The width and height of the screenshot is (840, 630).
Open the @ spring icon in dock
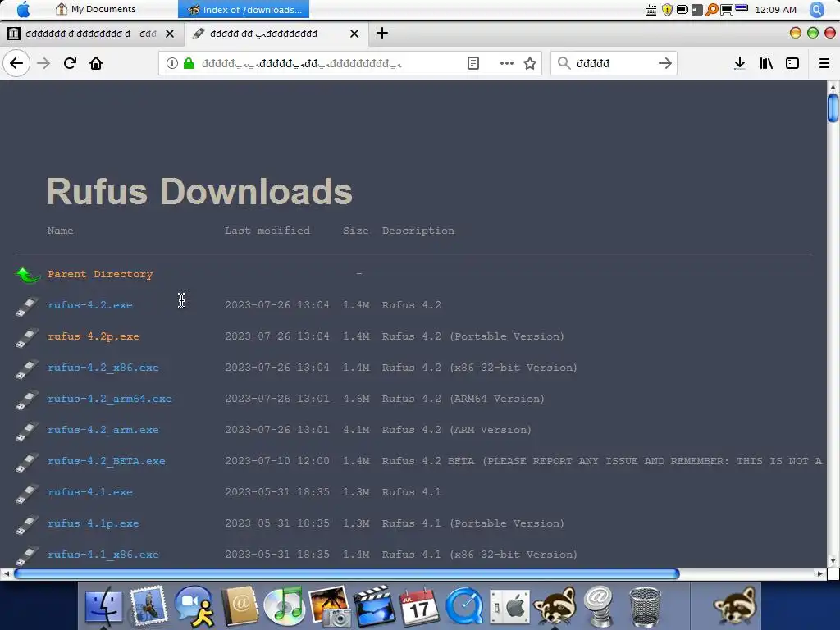598,606
